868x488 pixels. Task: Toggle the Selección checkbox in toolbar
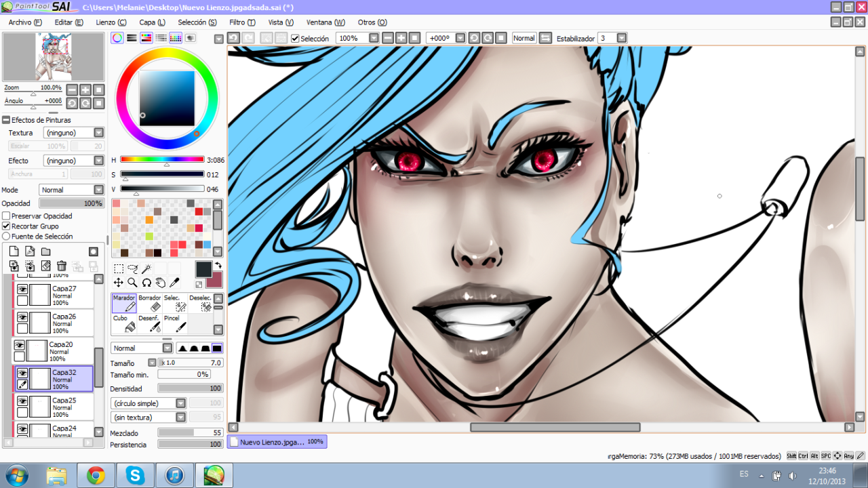click(x=295, y=39)
